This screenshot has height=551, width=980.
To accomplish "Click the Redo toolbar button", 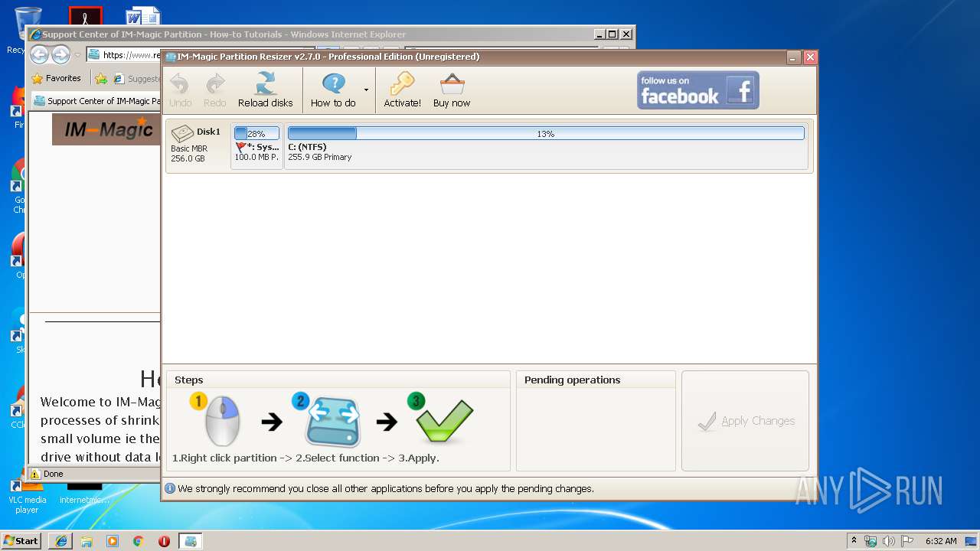I will pyautogui.click(x=214, y=90).
